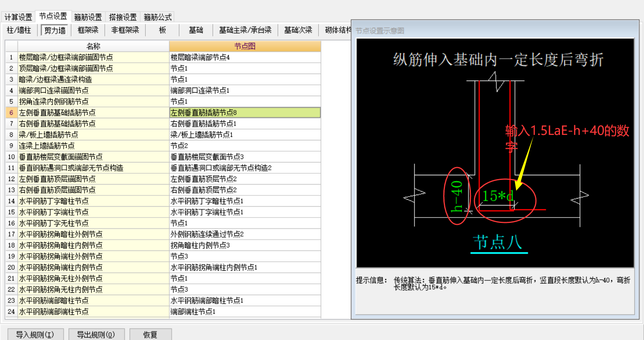
Task: Edit the h-40 value in diagram
Action: coord(457,196)
